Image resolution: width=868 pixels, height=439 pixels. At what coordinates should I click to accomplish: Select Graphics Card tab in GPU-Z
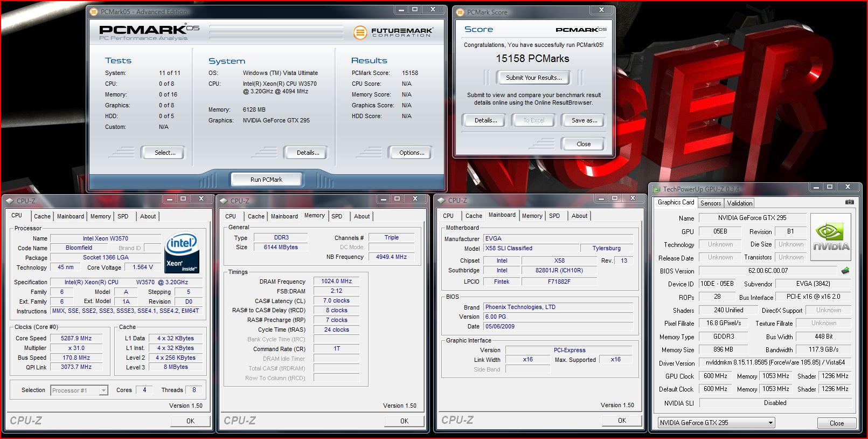click(676, 202)
